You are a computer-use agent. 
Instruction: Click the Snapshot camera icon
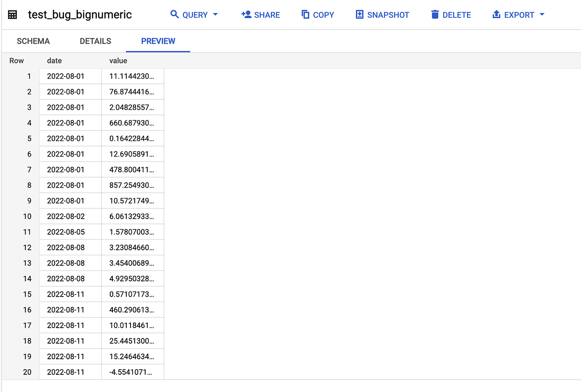[359, 14]
